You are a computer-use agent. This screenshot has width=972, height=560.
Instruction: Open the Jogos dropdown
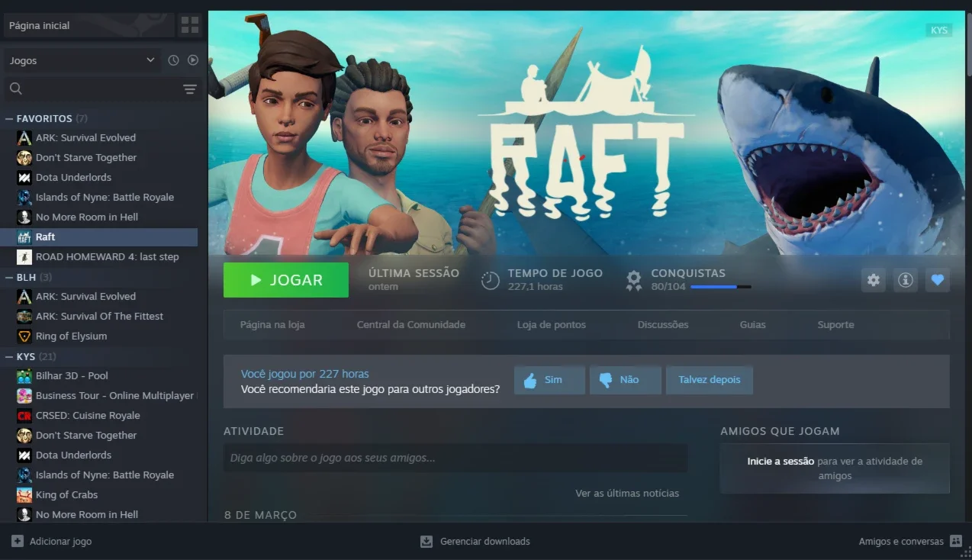tap(82, 60)
